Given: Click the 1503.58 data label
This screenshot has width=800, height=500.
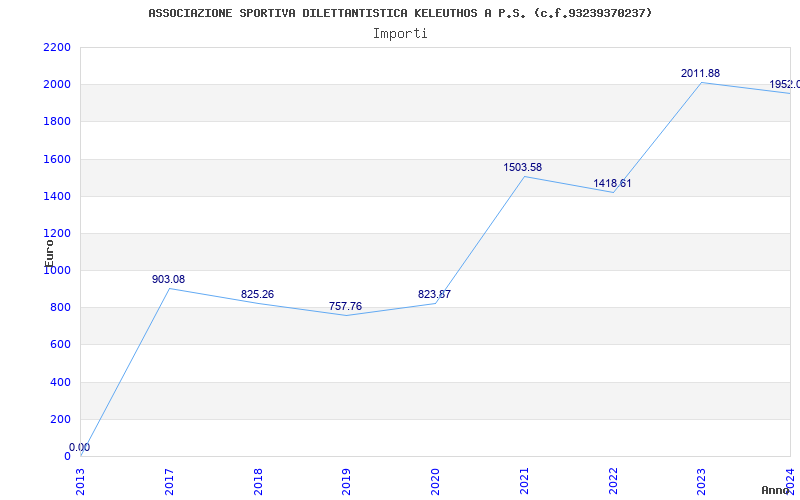Looking at the screenshot, I should point(522,167).
